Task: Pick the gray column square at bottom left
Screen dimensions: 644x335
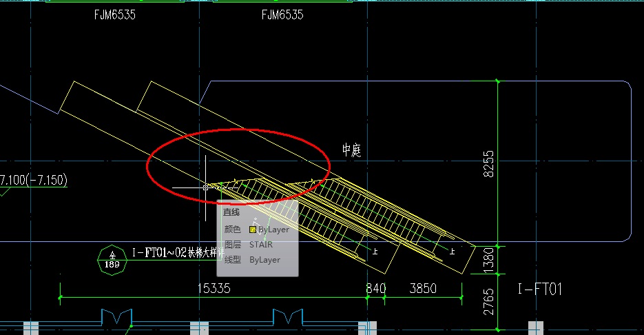Action: click(x=32, y=327)
